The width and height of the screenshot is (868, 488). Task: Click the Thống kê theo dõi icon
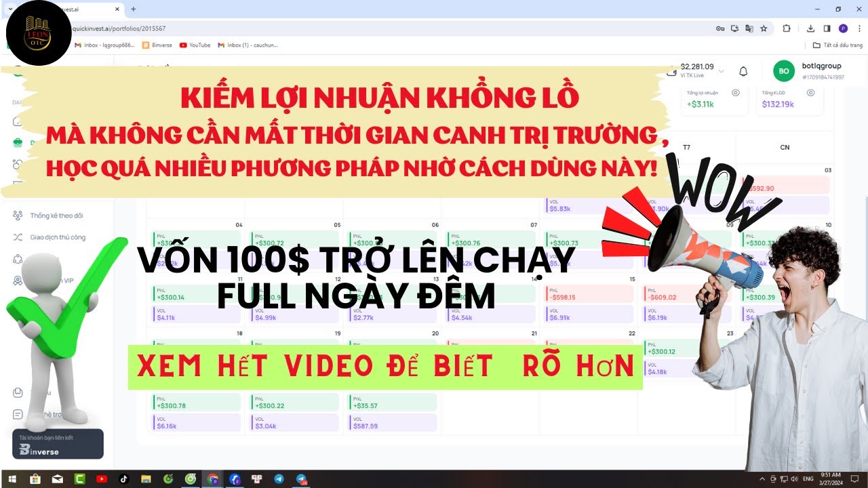[x=18, y=216]
